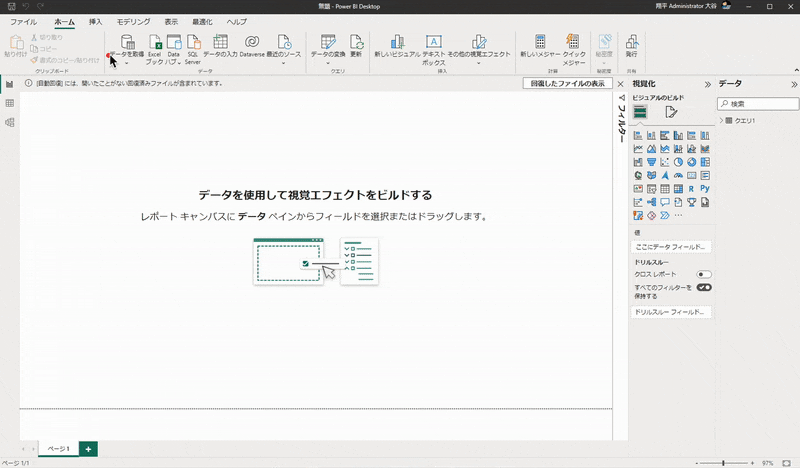Select the build visual fields icon
This screenshot has height=468, width=800.
click(x=640, y=112)
